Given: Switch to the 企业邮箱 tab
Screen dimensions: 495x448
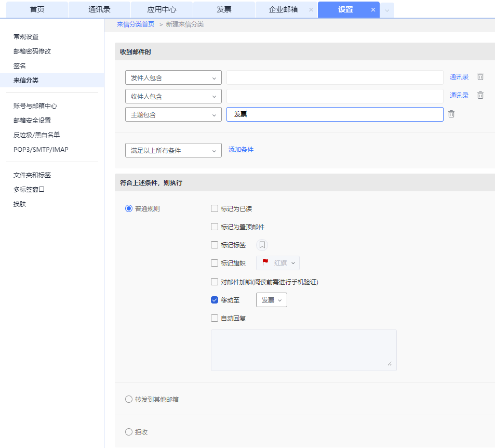Looking at the screenshot, I should coord(285,9).
